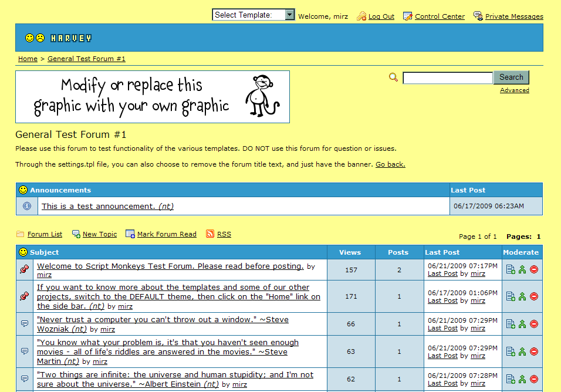Click the New Topic speech bubble icon
Viewport: 561px width, 392px height.
(76, 234)
